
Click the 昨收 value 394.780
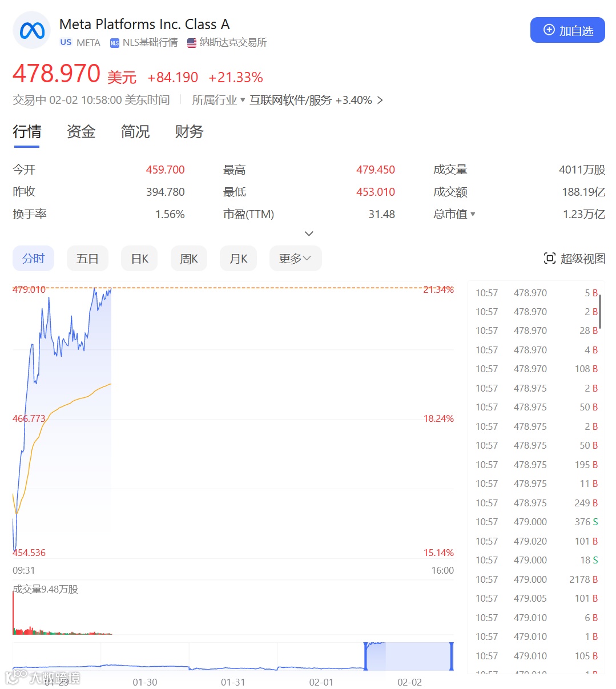pos(165,192)
